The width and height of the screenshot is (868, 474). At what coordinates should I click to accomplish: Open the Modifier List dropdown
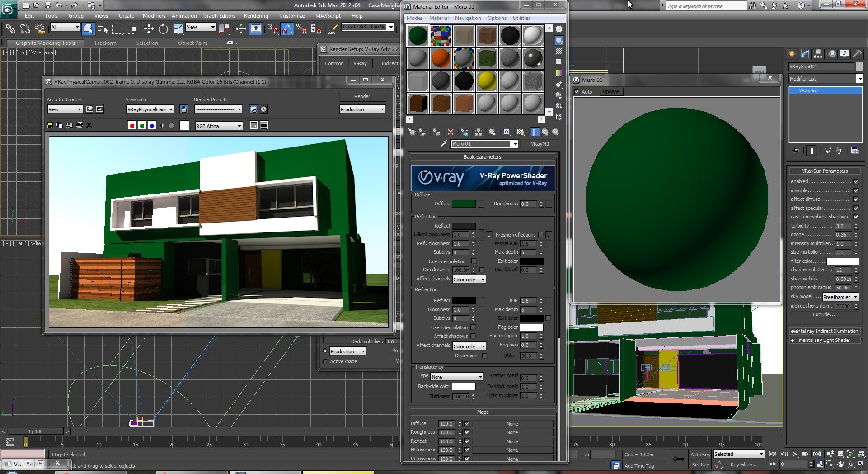click(826, 79)
